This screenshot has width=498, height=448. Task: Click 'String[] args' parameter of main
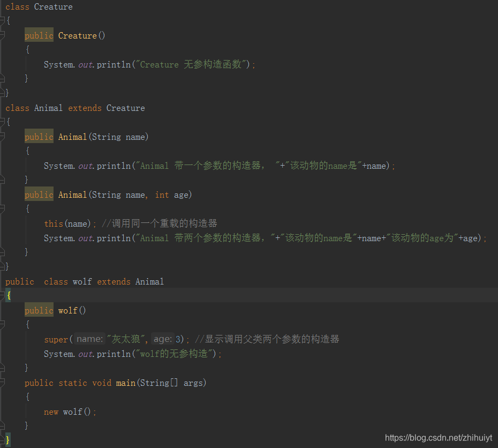click(x=171, y=383)
